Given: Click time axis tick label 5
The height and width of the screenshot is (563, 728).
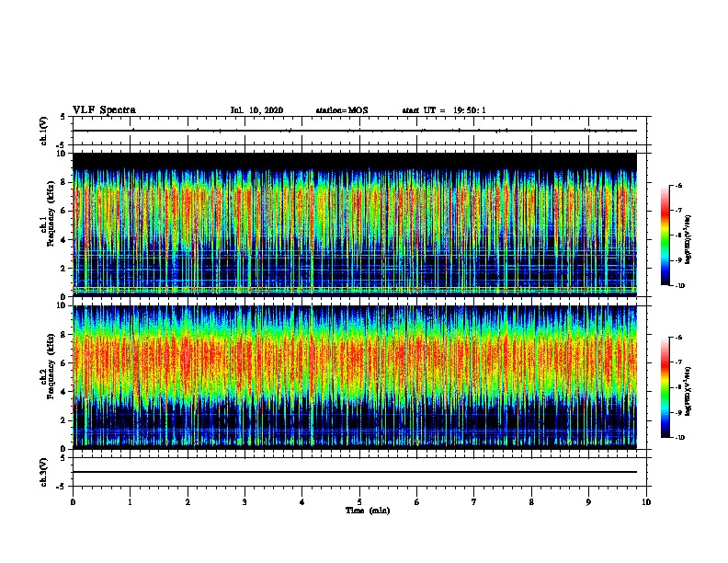Looking at the screenshot, I should click(x=359, y=502).
